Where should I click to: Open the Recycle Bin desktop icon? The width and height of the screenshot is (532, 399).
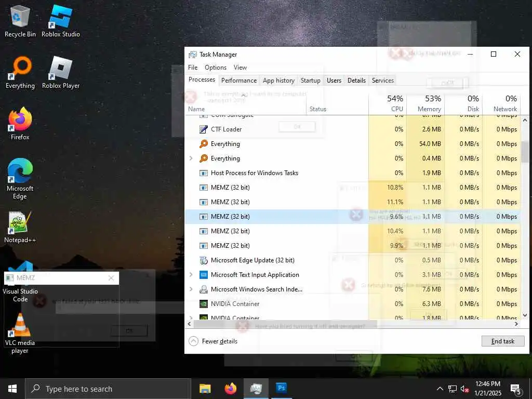[20, 21]
